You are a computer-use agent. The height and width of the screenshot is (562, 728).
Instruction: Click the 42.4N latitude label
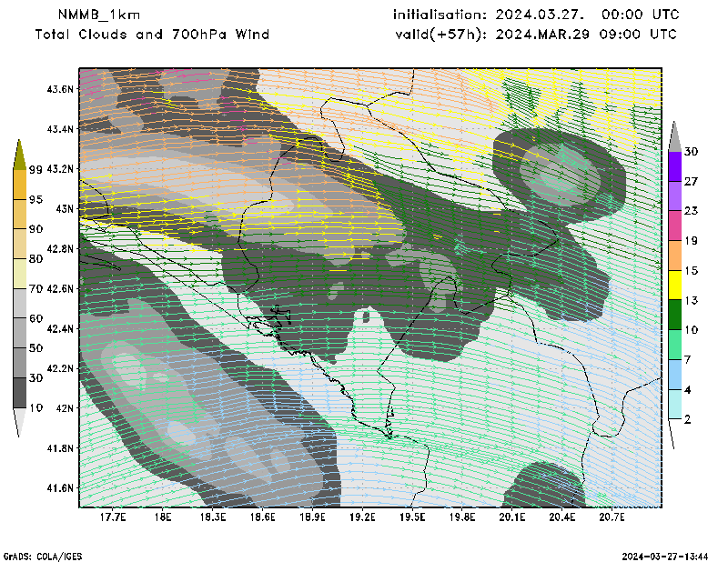point(60,328)
